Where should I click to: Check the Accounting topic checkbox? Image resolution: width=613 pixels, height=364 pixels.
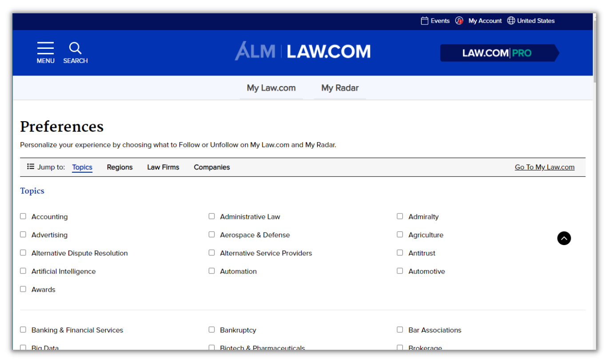23,216
